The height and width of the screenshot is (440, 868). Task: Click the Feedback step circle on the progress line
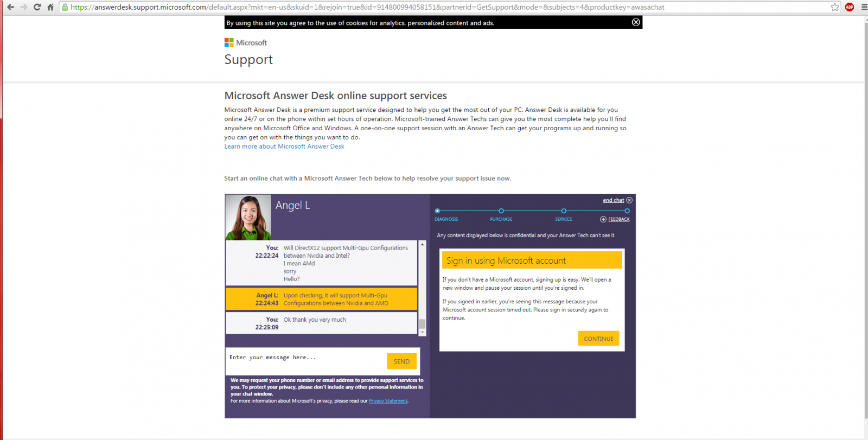click(x=627, y=211)
